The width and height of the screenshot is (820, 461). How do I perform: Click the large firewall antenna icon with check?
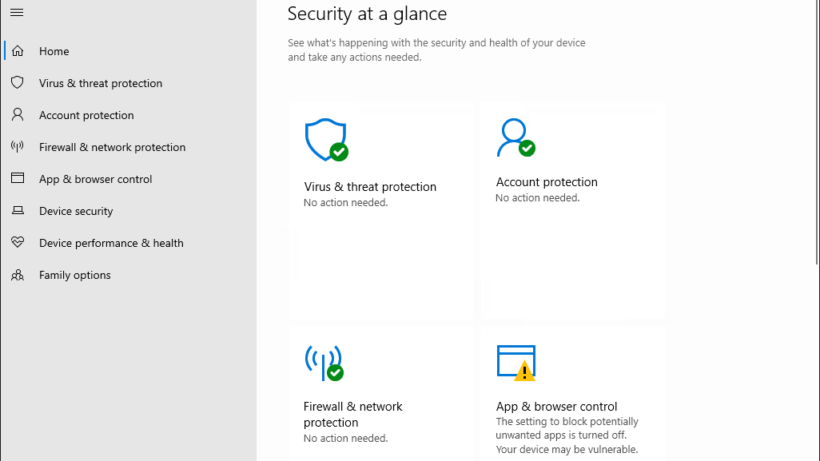pyautogui.click(x=324, y=363)
